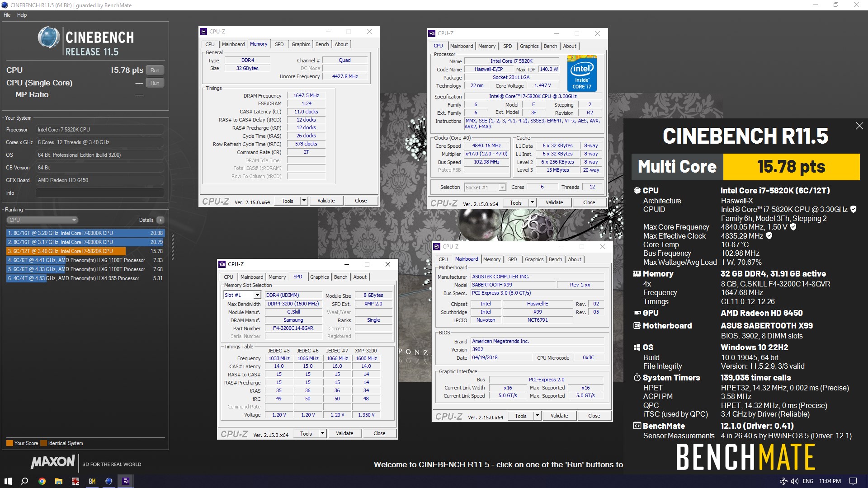This screenshot has width=868, height=488.
Task: Open CPU tab in CPU-Z SPD window
Action: [229, 277]
